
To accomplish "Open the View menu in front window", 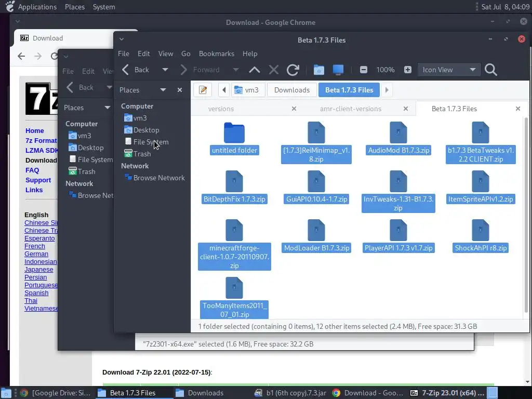I will tap(166, 54).
